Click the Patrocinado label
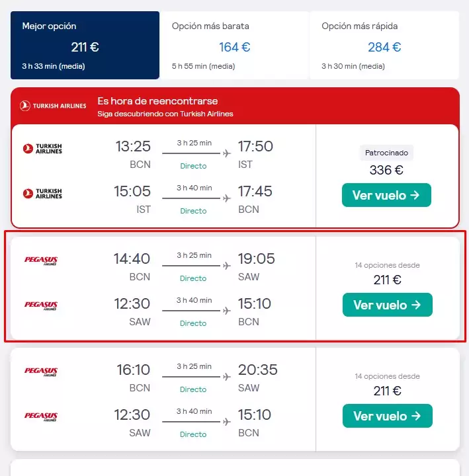 (386, 153)
